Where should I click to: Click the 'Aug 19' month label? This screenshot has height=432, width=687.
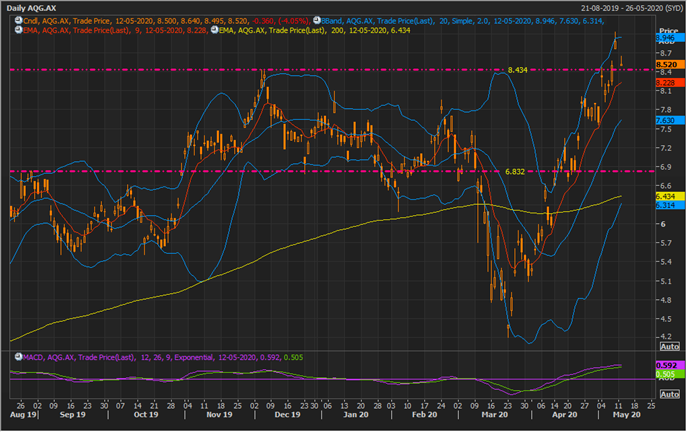23,414
